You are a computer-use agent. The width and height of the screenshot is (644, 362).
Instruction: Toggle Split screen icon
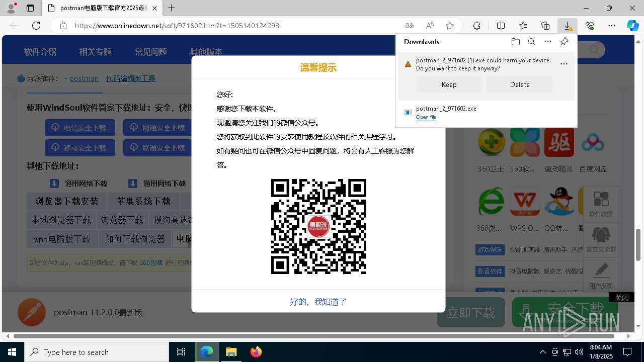click(501, 26)
